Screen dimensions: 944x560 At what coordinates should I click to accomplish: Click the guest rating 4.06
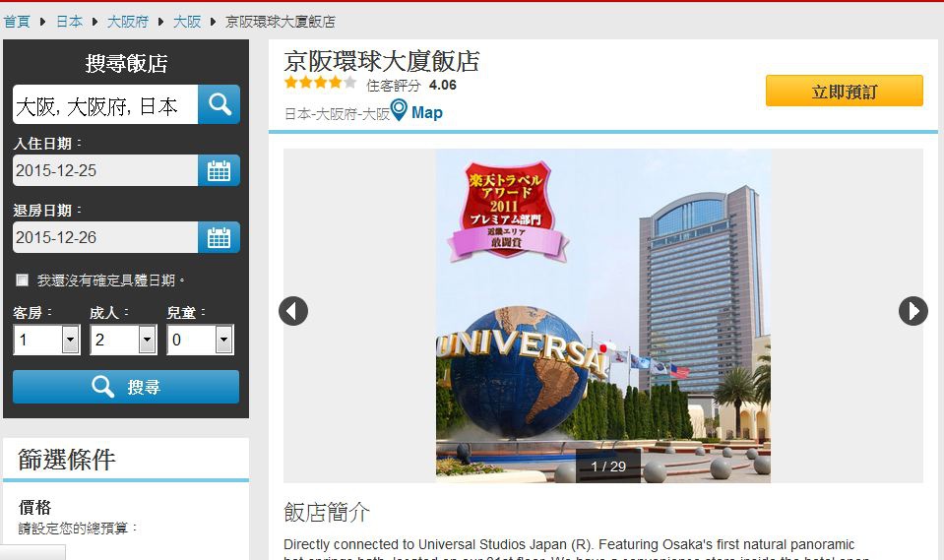(x=443, y=86)
